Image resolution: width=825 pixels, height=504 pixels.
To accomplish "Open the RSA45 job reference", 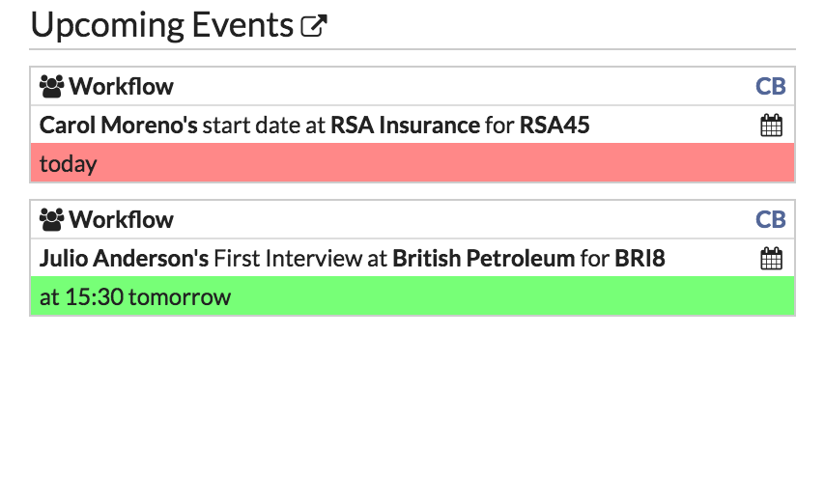I will pos(555,126).
